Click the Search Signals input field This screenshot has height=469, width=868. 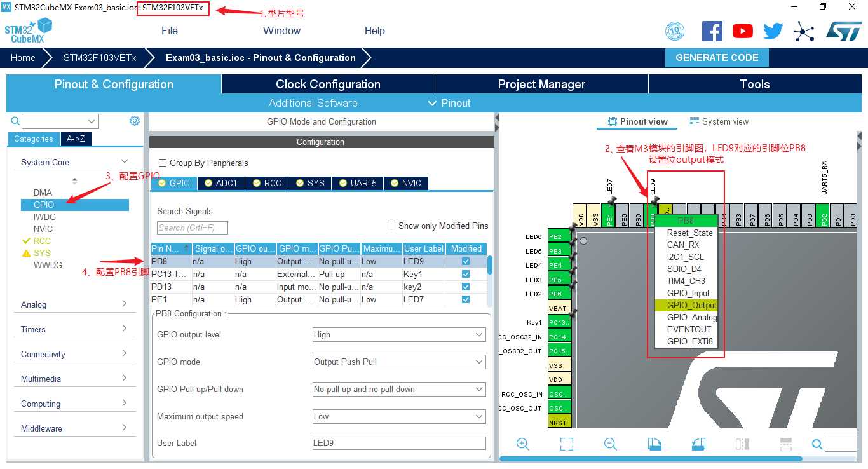click(x=193, y=228)
